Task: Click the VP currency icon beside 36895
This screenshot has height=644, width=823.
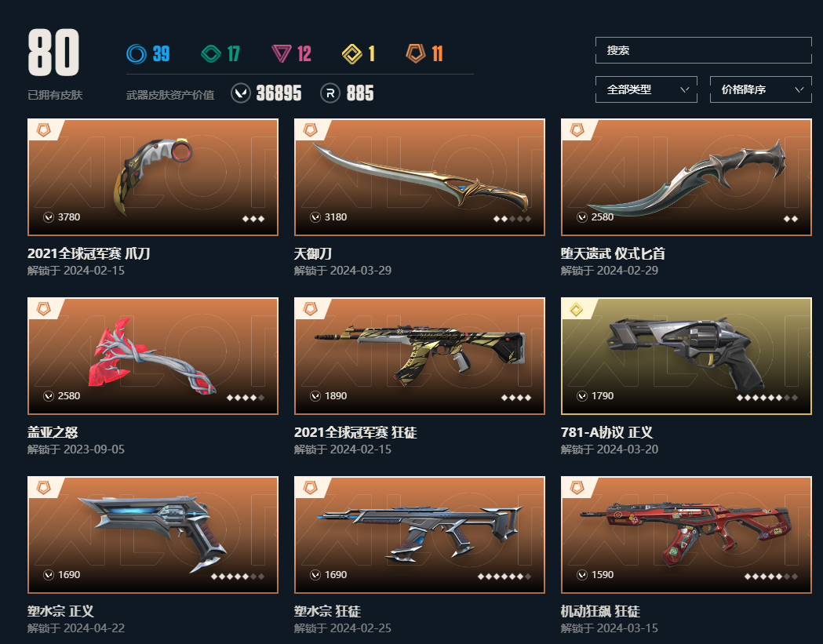Action: coord(240,93)
